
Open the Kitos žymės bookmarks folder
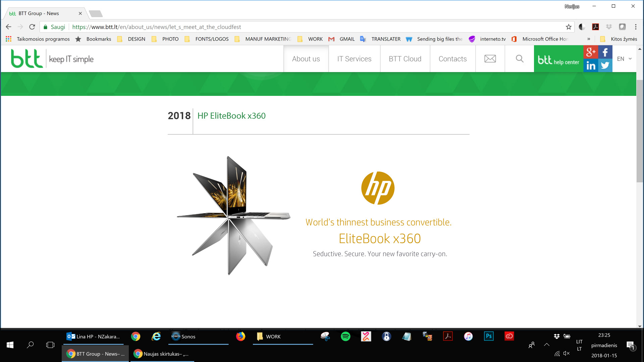pos(619,39)
